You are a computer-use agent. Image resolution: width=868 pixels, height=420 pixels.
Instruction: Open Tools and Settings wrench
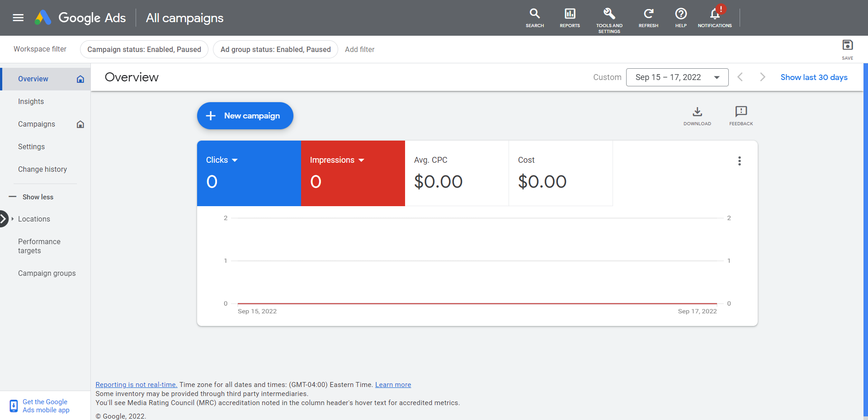pos(609,14)
